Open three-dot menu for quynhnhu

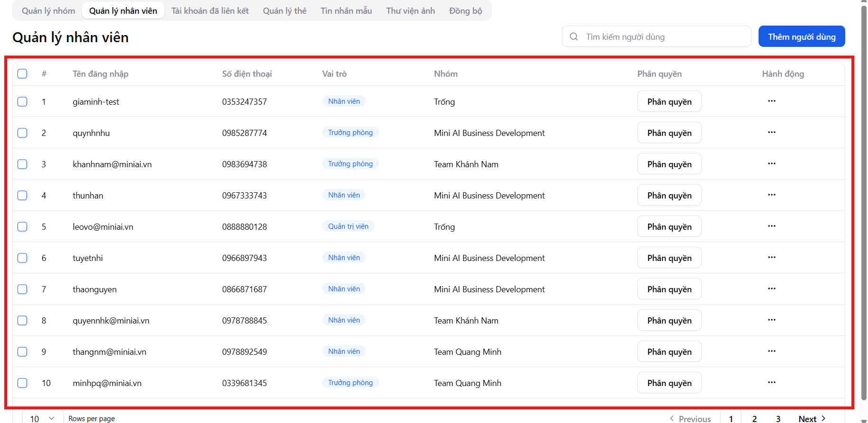point(771,133)
